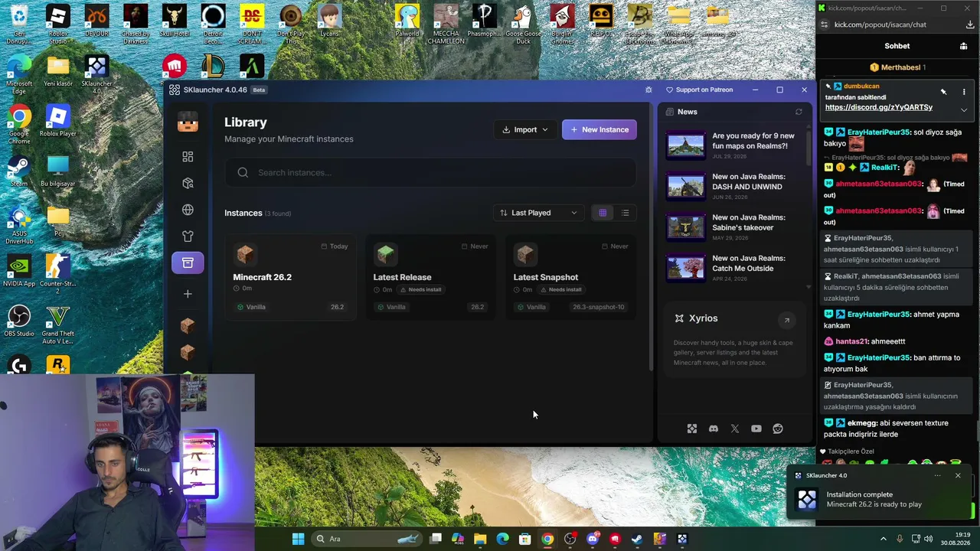Image resolution: width=980 pixels, height=551 pixels.
Task: Open the Steam desktop shortcut
Action: pos(19,171)
